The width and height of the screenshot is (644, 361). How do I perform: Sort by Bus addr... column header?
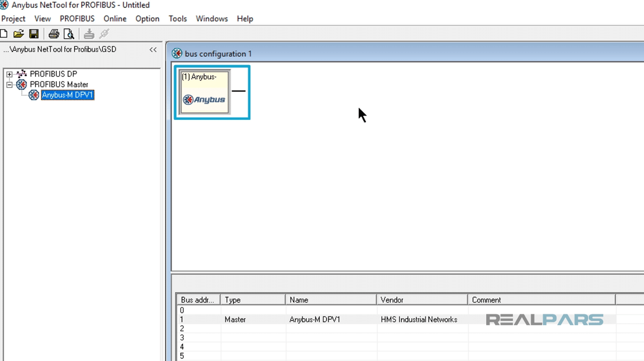(198, 300)
